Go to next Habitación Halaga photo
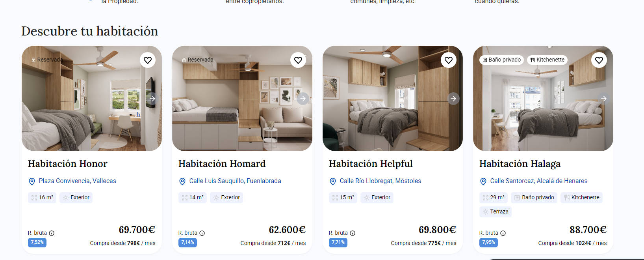Screen dimensions: 644x260 604,99
